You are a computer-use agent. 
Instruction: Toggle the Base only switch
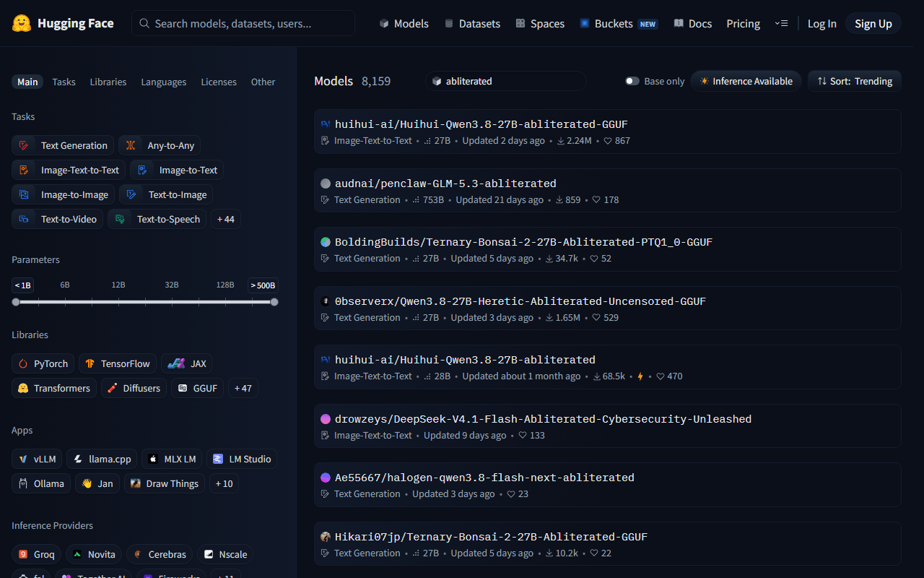(632, 81)
